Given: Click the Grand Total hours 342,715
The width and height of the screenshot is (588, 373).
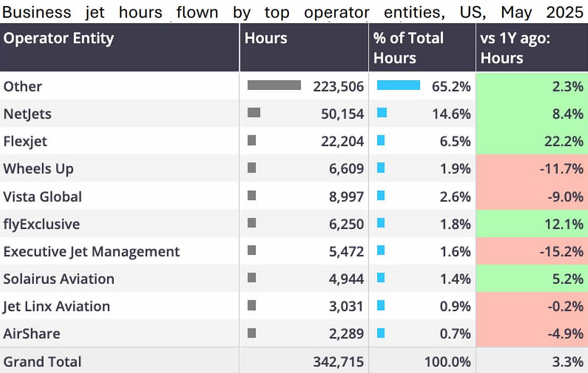Looking at the screenshot, I should click(338, 362).
